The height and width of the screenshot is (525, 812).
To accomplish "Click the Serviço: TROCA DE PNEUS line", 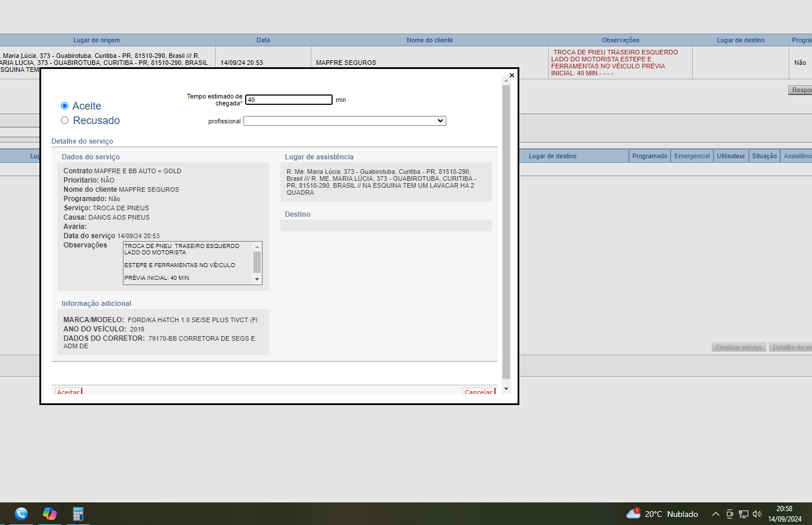I will point(106,208).
